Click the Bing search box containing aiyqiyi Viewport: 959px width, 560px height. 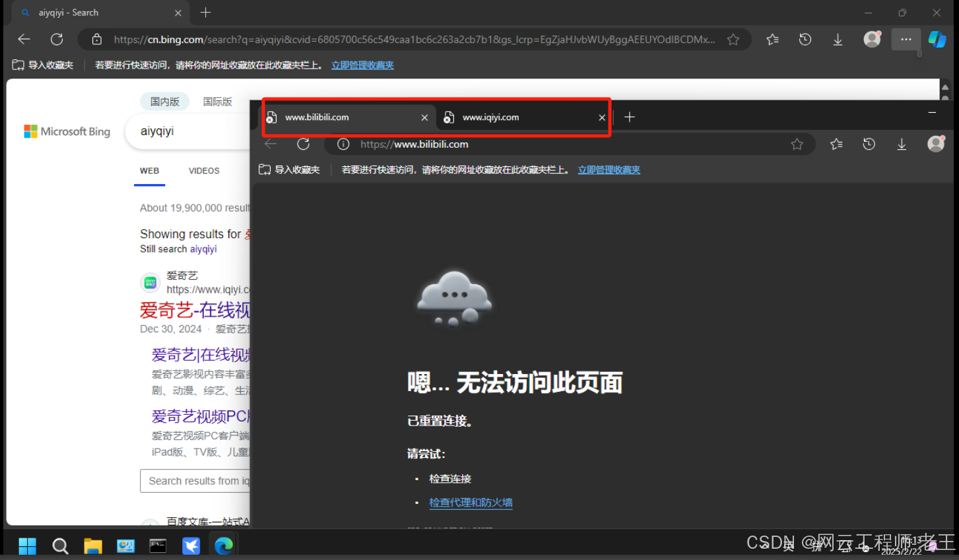coord(188,131)
